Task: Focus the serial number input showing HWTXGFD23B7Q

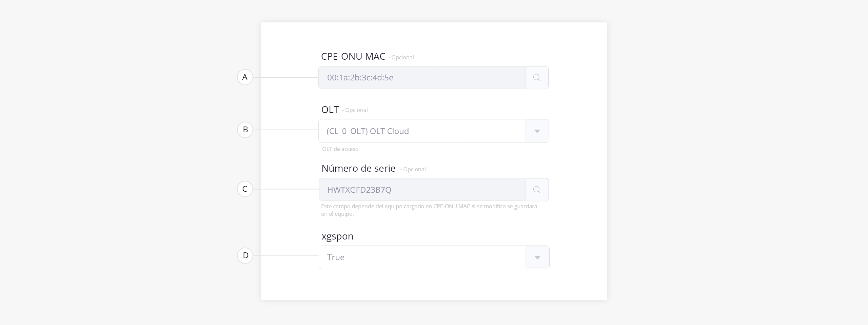Action: click(422, 190)
